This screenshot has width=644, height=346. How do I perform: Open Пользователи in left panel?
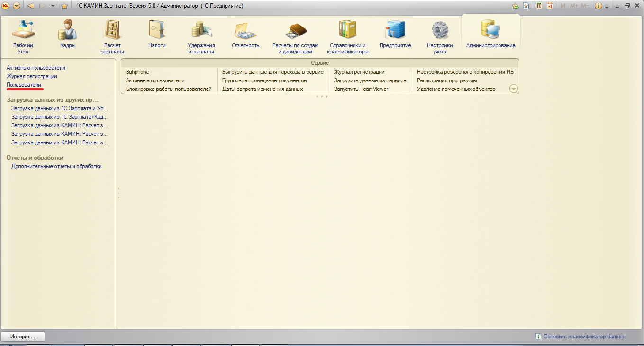click(x=24, y=85)
